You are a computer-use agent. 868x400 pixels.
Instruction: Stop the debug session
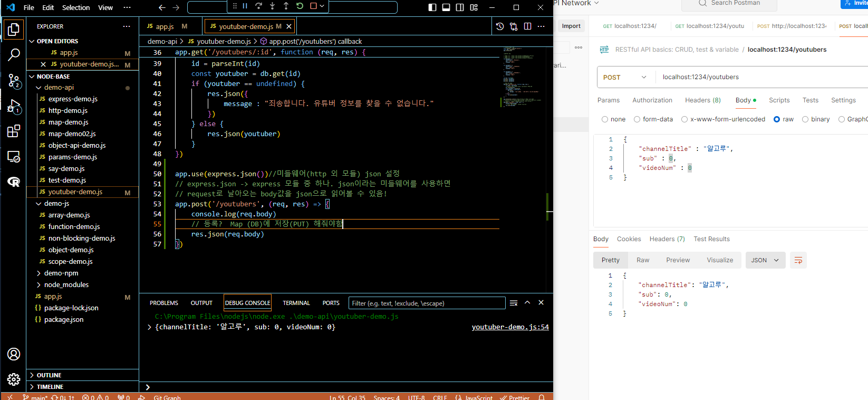point(313,6)
